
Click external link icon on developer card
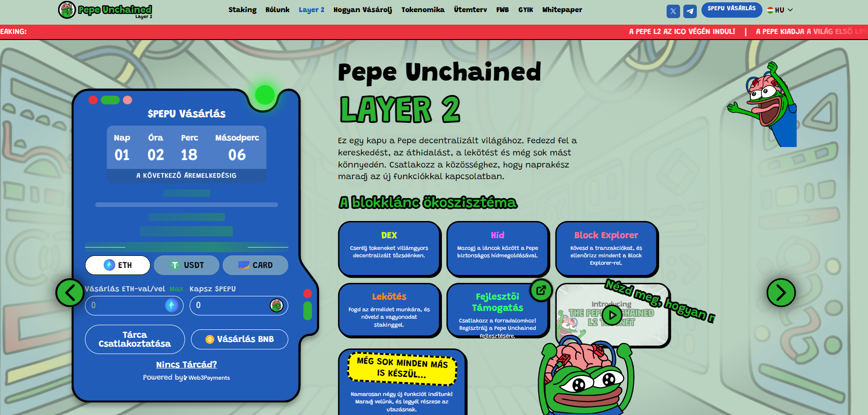(541, 290)
